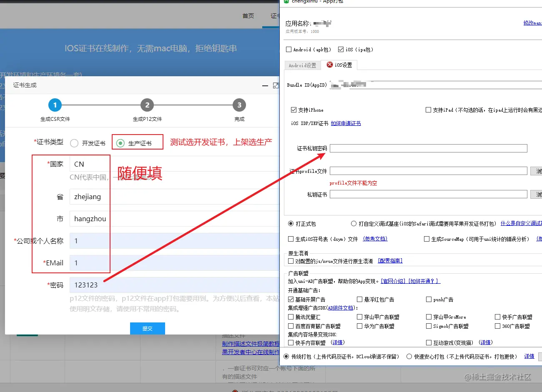Enable the 快手内容联盟 checkbox
Image resolution: width=542 pixels, height=392 pixels.
pyautogui.click(x=291, y=343)
